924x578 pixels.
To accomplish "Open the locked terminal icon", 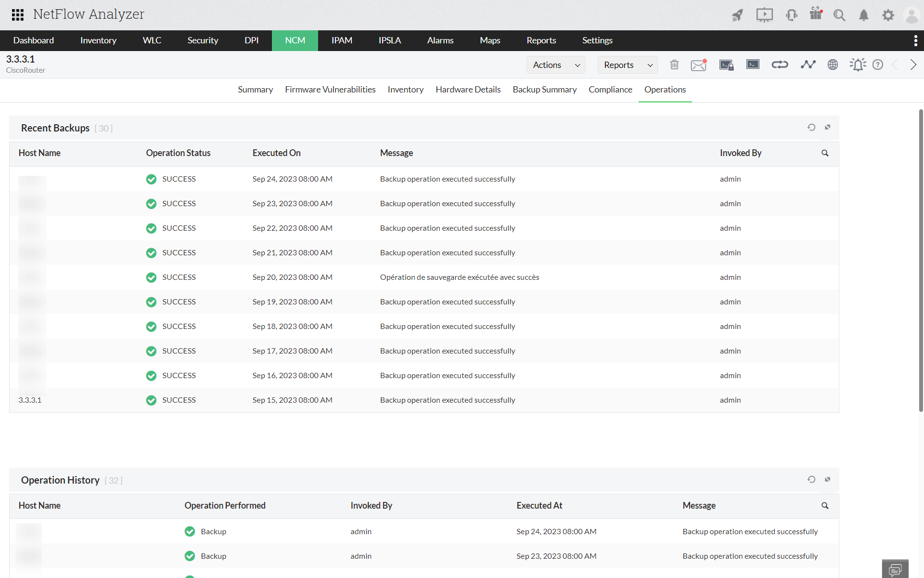I will click(726, 65).
